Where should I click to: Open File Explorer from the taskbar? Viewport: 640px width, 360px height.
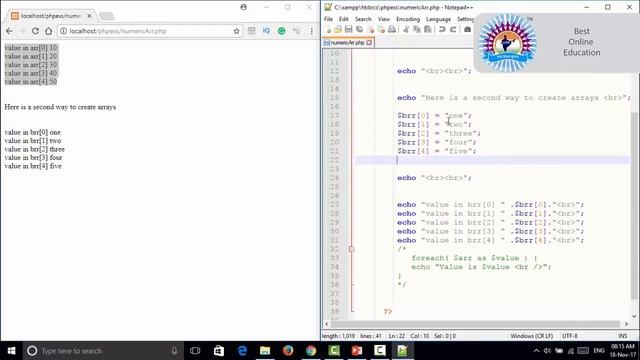(x=265, y=351)
